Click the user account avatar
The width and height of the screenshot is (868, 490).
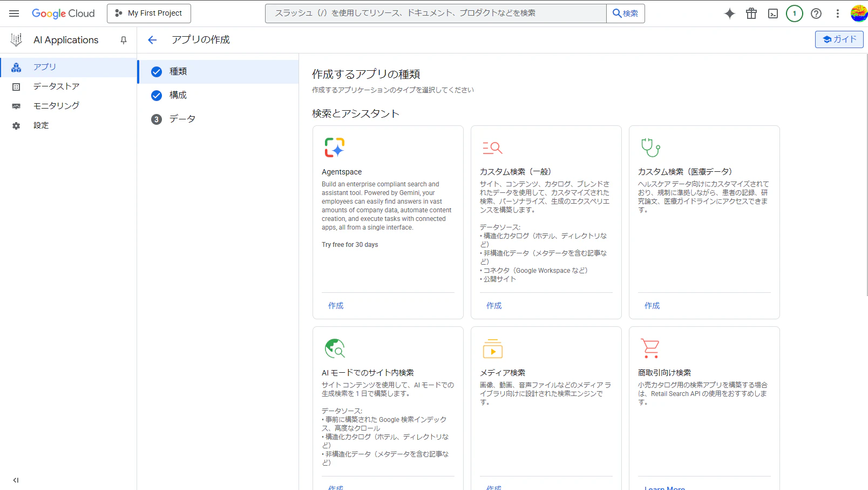click(x=859, y=14)
